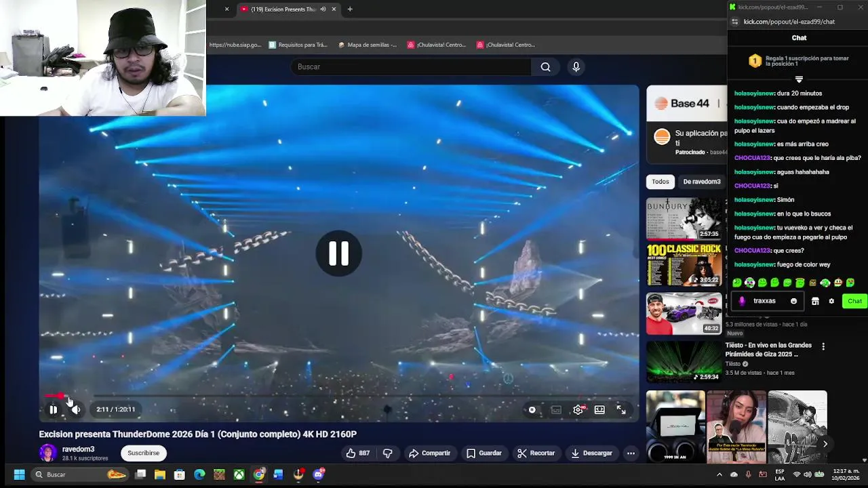
Task: Click YouTube search magnifier button
Action: pos(546,66)
